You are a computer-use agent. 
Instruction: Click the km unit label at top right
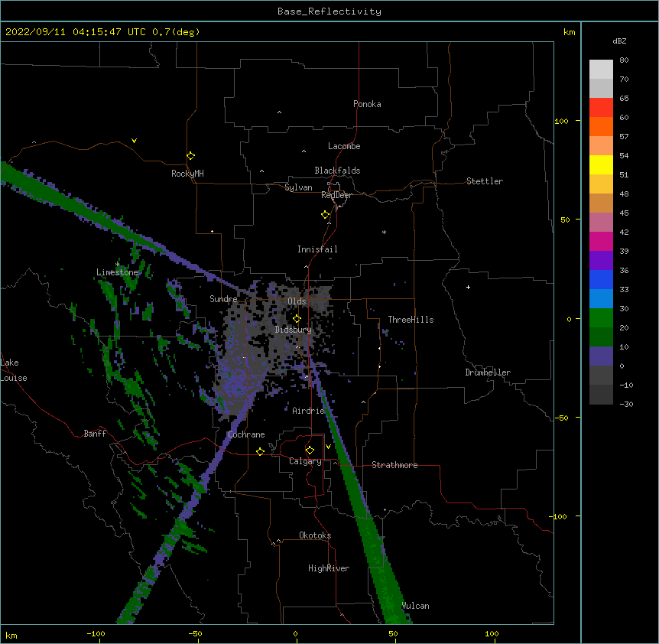click(x=569, y=32)
